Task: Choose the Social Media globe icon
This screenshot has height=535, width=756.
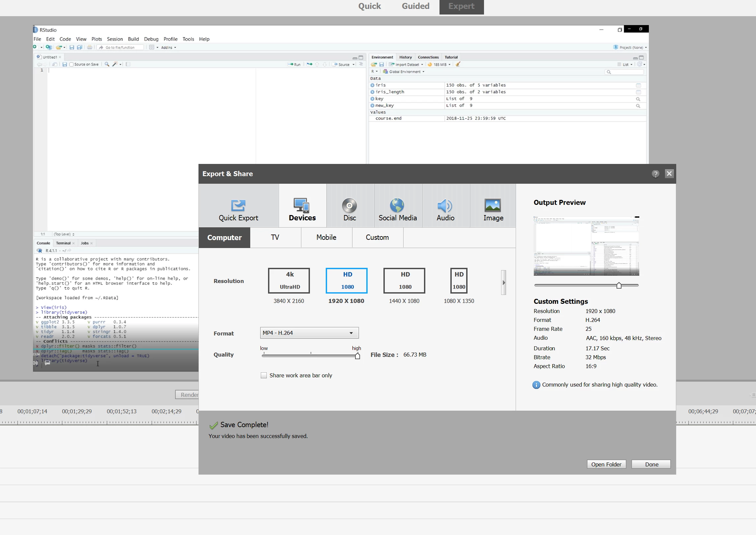Action: (x=397, y=205)
